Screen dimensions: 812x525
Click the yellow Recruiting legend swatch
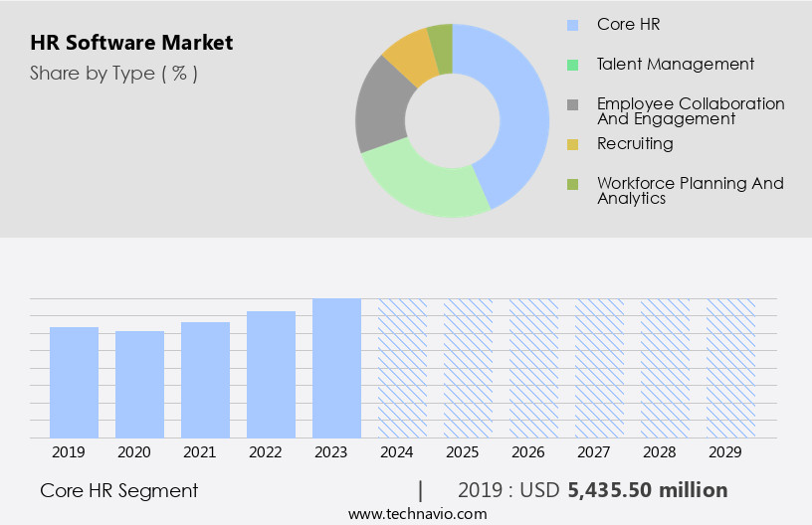tap(572, 144)
